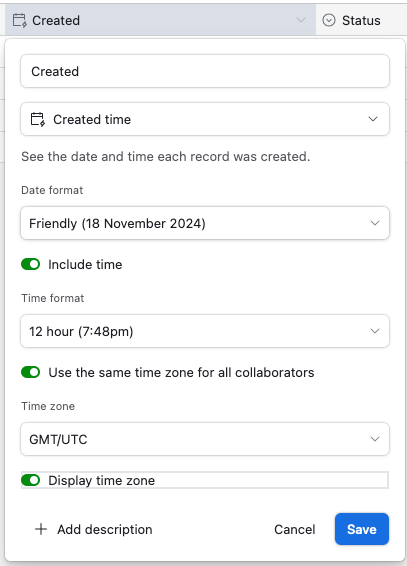This screenshot has height=566, width=407.
Task: Open the Created column header chevron
Action: point(301,20)
